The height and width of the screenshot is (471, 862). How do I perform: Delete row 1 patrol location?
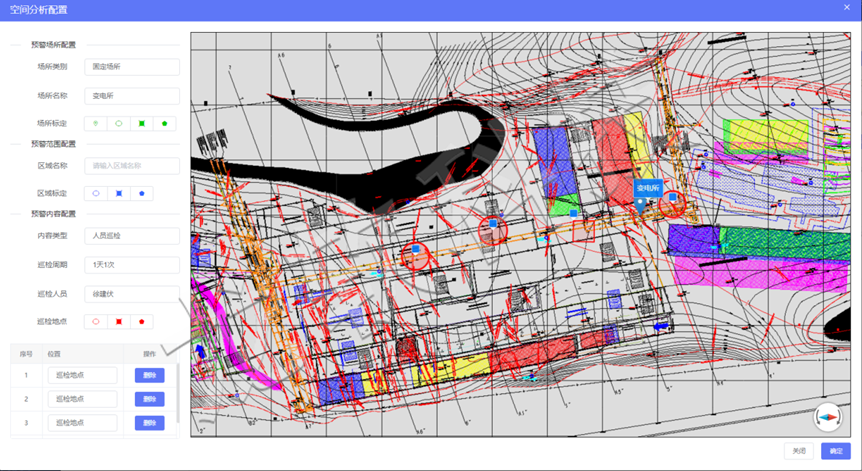(x=149, y=375)
